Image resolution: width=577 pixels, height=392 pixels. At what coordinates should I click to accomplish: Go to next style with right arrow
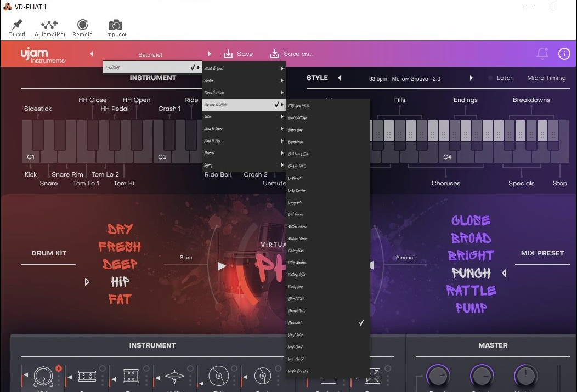pyautogui.click(x=471, y=78)
